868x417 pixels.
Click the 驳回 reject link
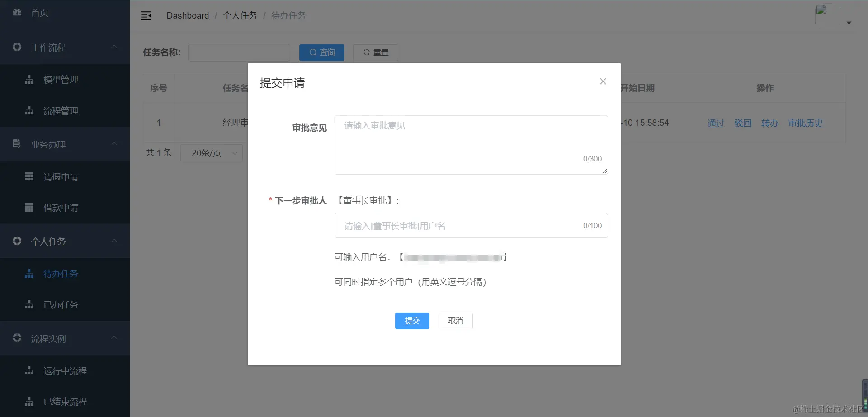pos(743,123)
